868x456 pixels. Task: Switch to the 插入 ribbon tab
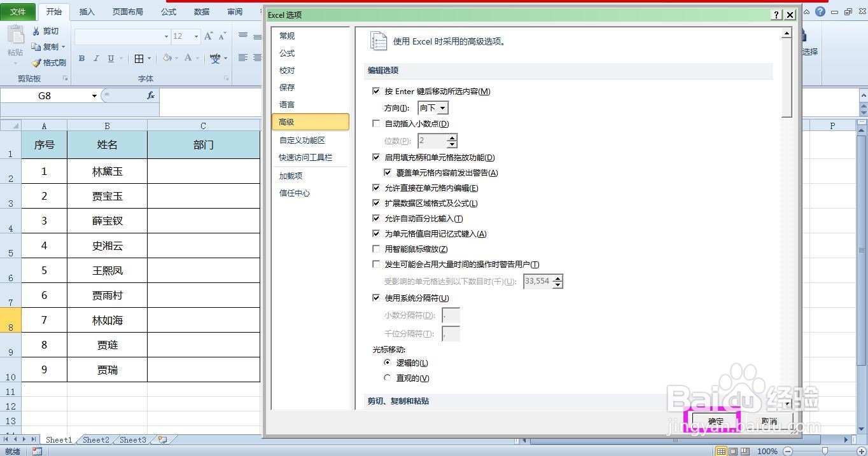click(x=87, y=12)
